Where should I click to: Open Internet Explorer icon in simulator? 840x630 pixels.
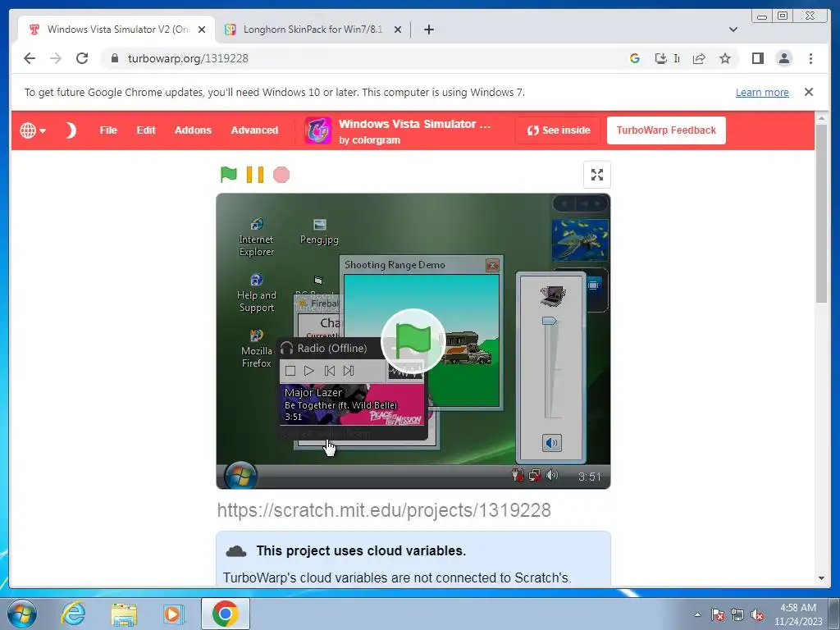pyautogui.click(x=257, y=237)
